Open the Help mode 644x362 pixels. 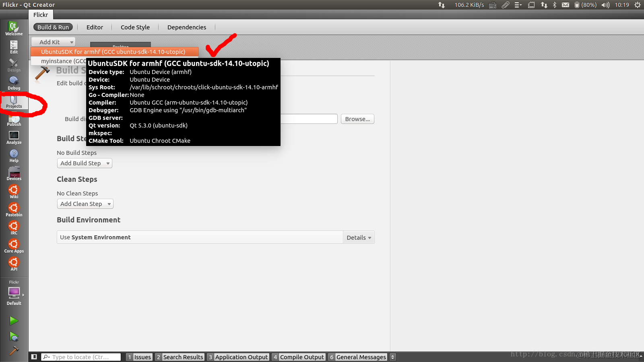pyautogui.click(x=14, y=155)
